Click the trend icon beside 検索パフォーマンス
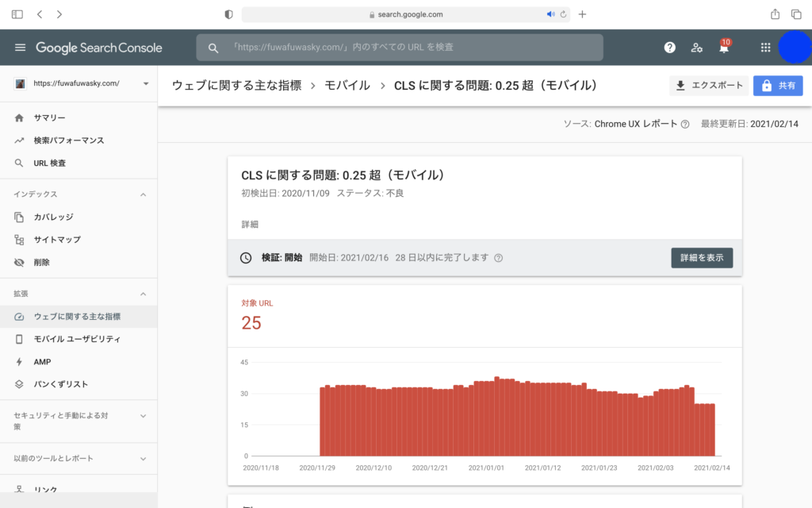The height and width of the screenshot is (508, 812). [x=19, y=140]
